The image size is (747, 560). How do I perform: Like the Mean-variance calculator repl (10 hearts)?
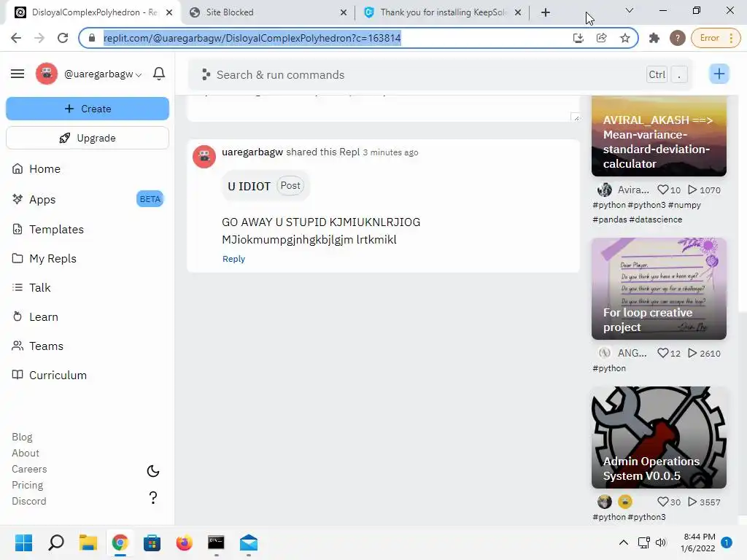click(x=662, y=190)
